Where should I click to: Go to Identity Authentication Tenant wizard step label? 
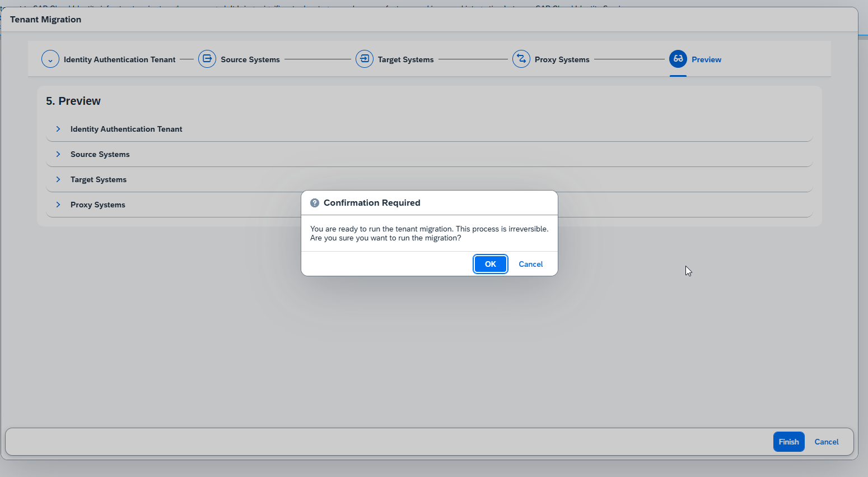point(120,59)
